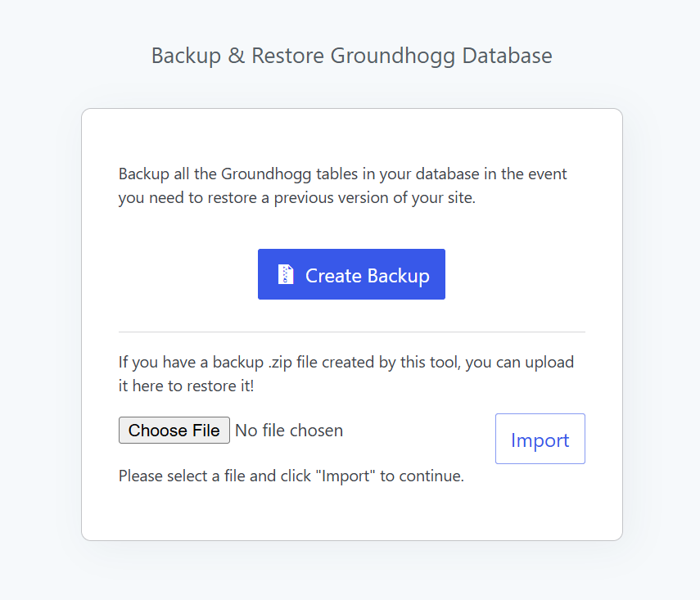Screen dimensions: 700x600
Task: Click the word "tool," in the restore instructions
Action: coord(445,362)
